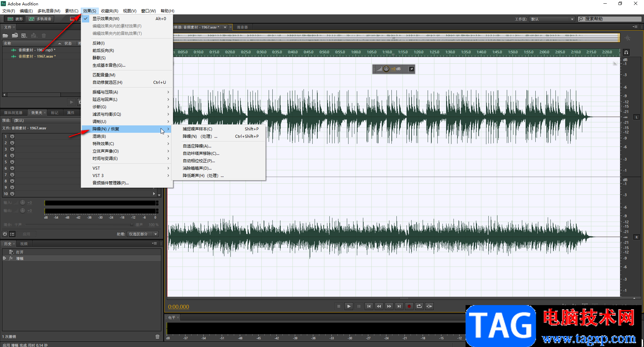Select the 打开 history entry
The height and width of the screenshot is (347, 644).
(x=20, y=252)
